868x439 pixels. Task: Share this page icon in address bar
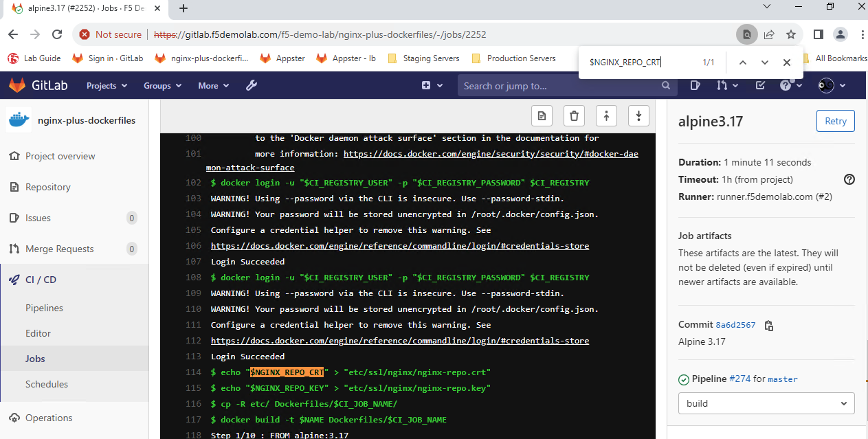pyautogui.click(x=769, y=34)
